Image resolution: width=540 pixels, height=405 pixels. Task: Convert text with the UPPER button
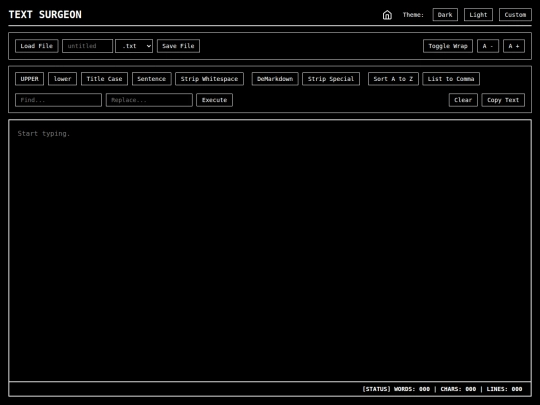point(29,79)
